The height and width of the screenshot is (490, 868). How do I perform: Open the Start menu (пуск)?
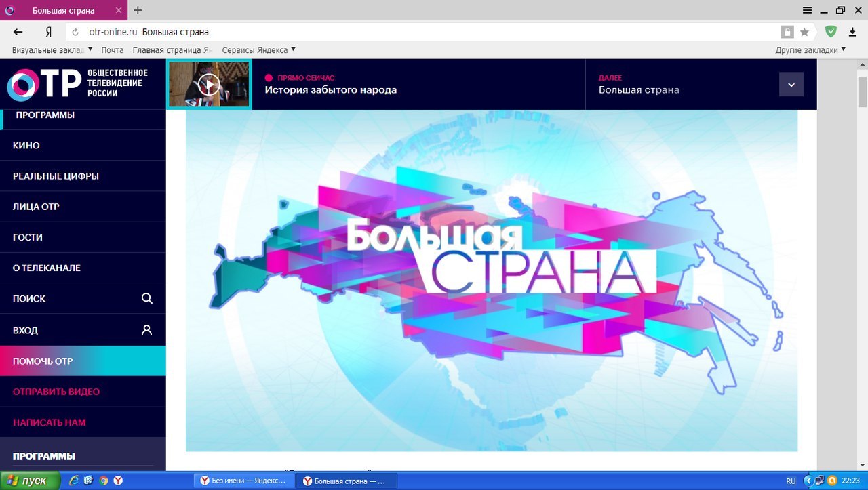28,481
